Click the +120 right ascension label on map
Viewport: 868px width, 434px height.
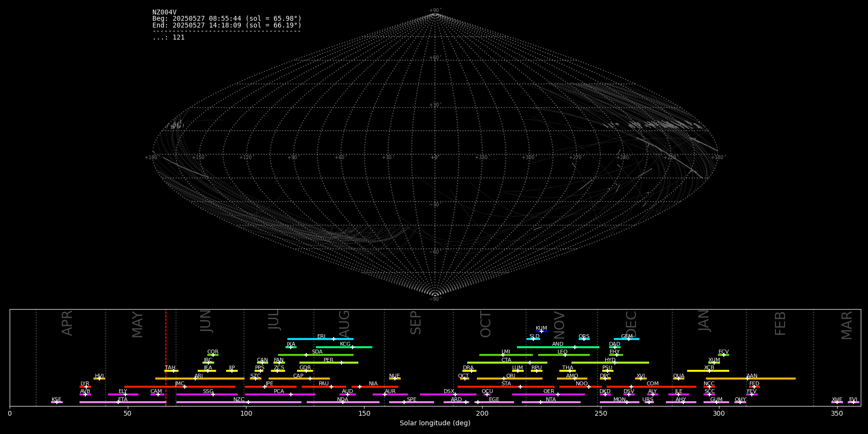coord(246,158)
